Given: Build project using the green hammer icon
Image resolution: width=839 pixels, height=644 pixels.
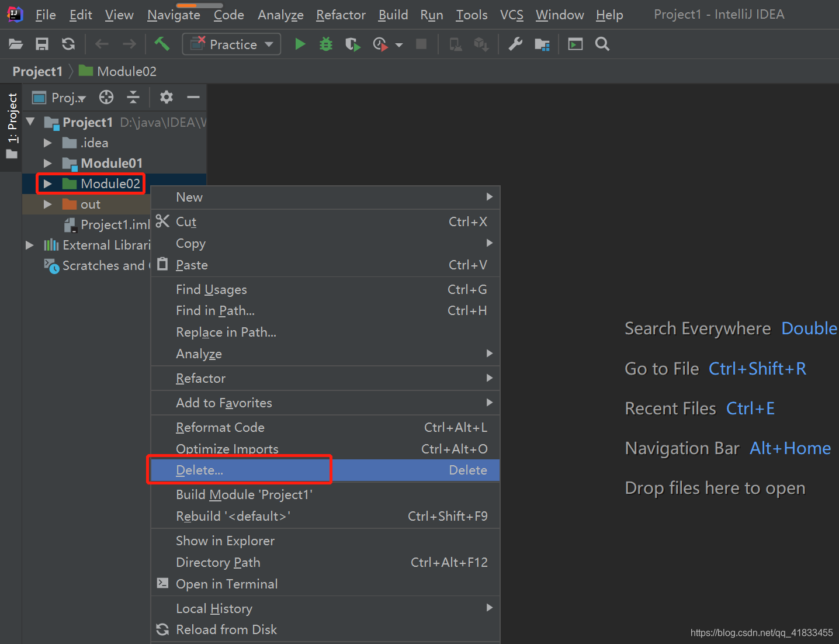Looking at the screenshot, I should point(162,44).
